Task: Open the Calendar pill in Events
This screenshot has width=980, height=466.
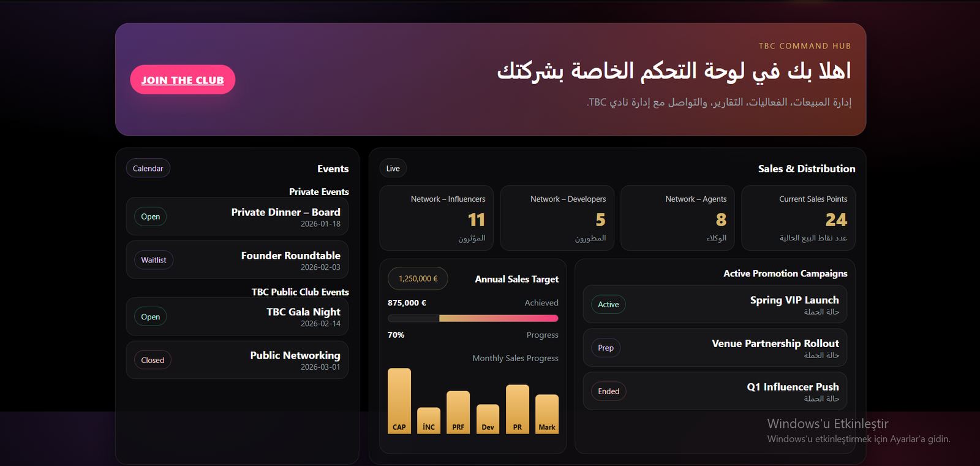Action: point(148,169)
